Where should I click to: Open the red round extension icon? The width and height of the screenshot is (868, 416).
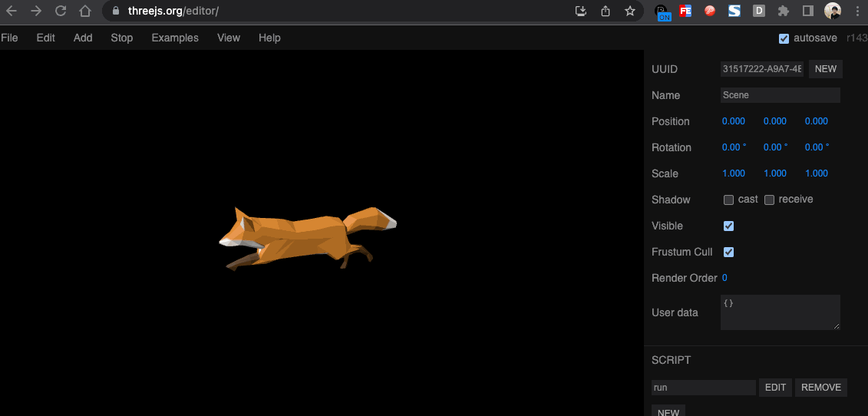[710, 11]
